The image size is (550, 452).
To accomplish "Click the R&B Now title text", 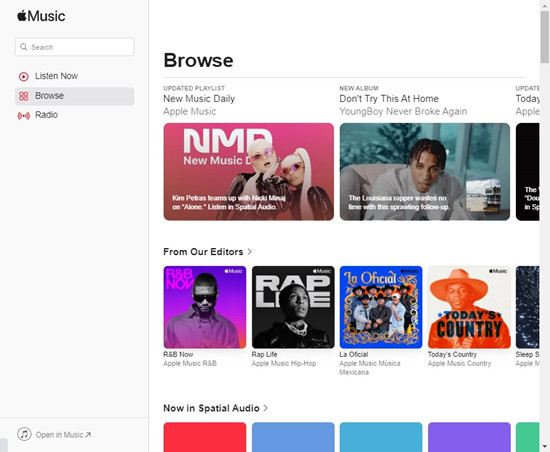I will pyautogui.click(x=178, y=355).
